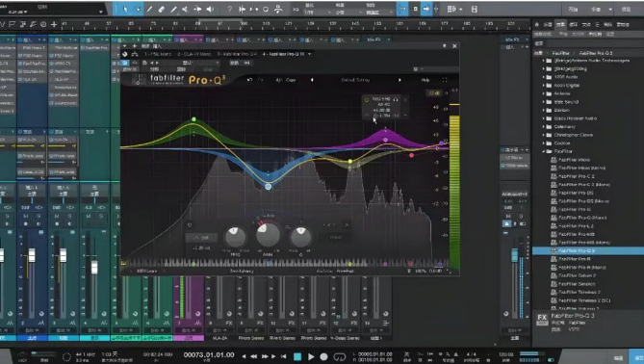Select the Split (knife) tool
This screenshot has height=364, width=644.
pyautogui.click(x=149, y=9)
